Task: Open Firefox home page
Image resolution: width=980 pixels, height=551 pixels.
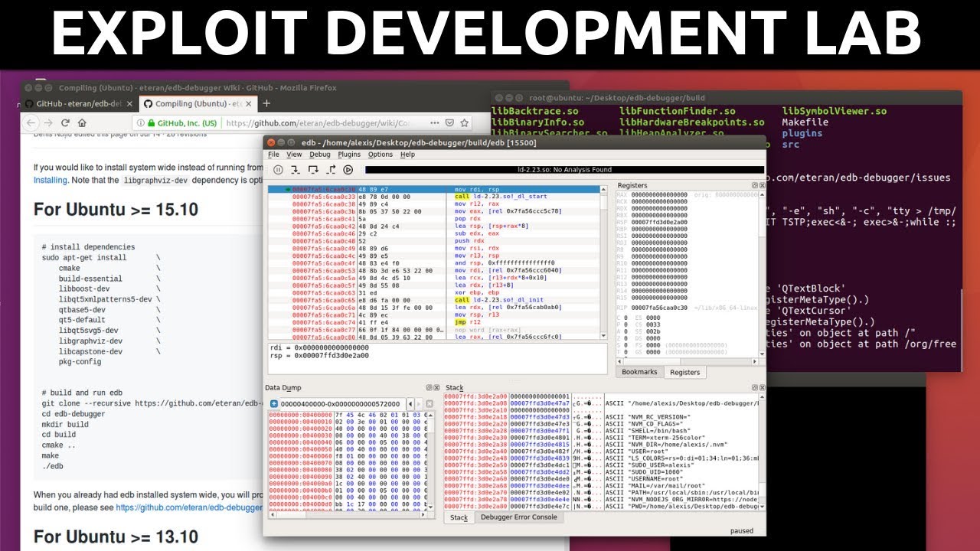Action: coord(82,122)
